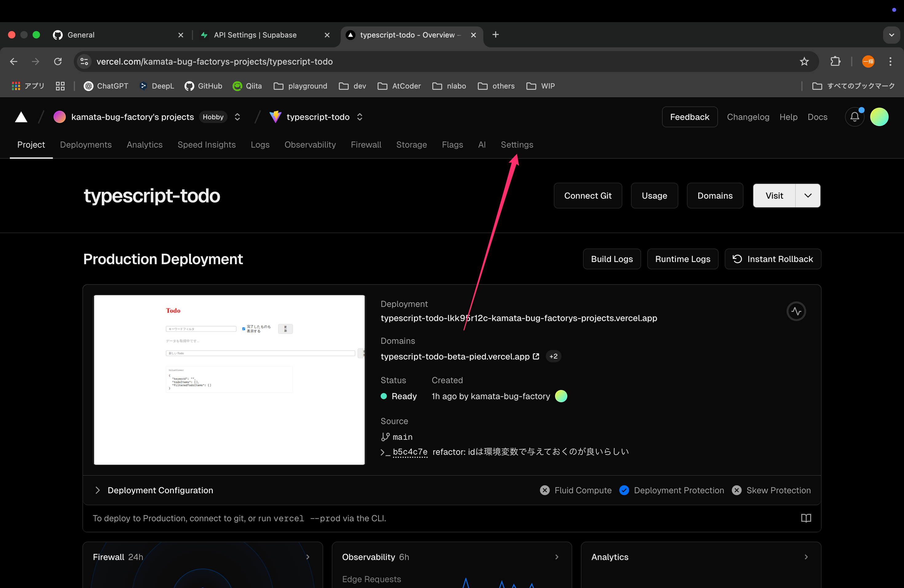Click the book docs icon in deploy footer

coord(806,518)
